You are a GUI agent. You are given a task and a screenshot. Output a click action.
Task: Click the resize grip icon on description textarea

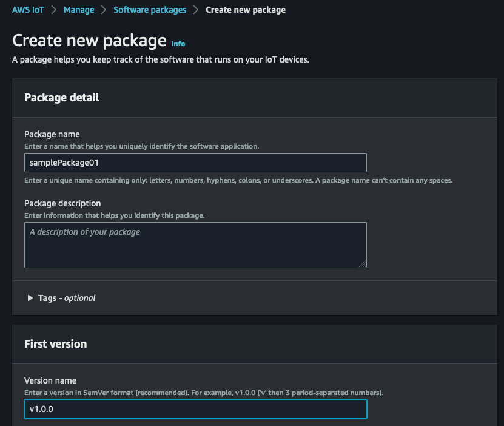(x=363, y=263)
